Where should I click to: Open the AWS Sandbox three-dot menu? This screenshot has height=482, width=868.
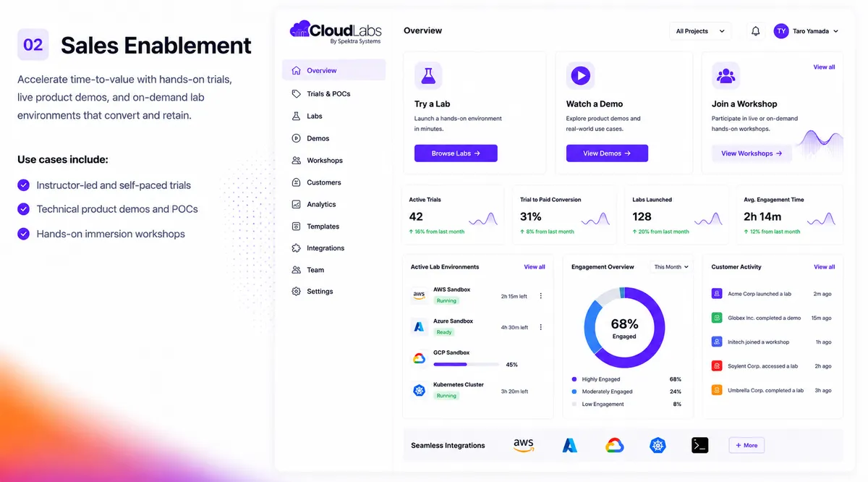[x=540, y=296]
